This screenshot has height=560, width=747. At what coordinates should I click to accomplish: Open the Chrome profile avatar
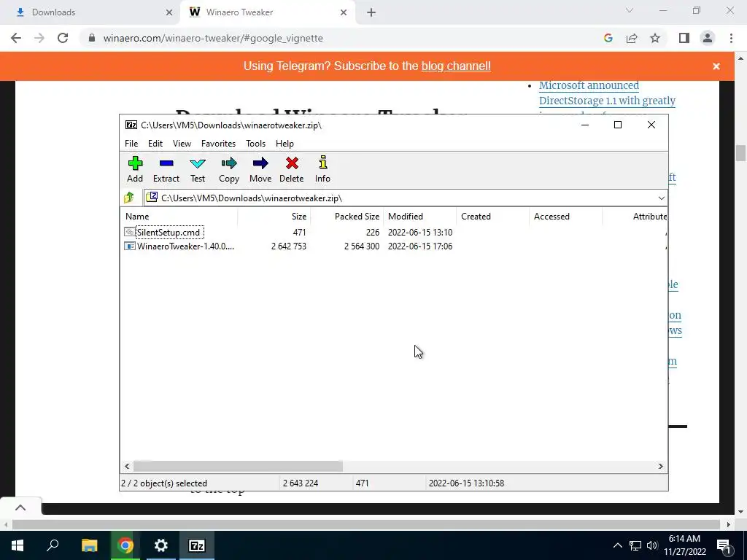coord(708,38)
